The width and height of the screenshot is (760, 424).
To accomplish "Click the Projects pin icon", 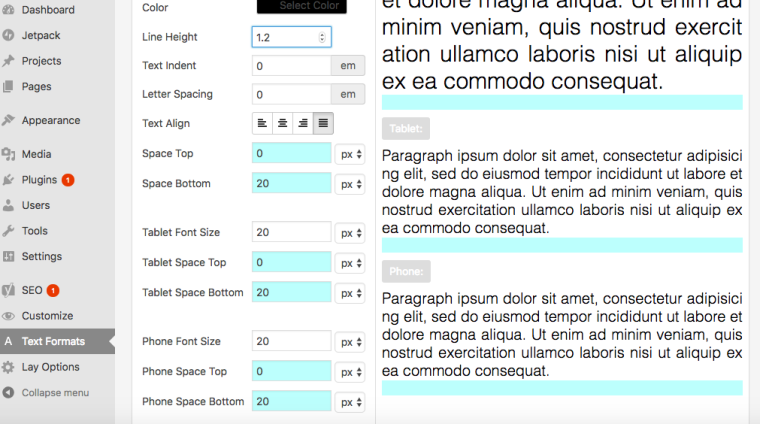I will tap(9, 61).
